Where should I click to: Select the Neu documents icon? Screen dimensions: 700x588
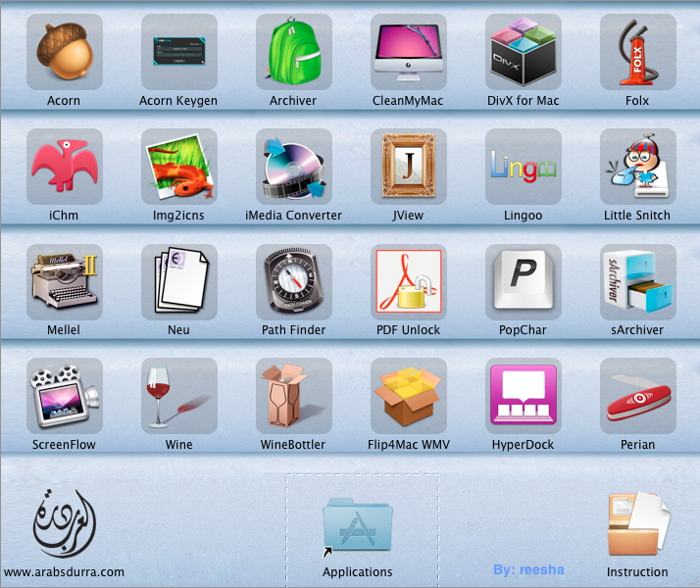tap(179, 281)
